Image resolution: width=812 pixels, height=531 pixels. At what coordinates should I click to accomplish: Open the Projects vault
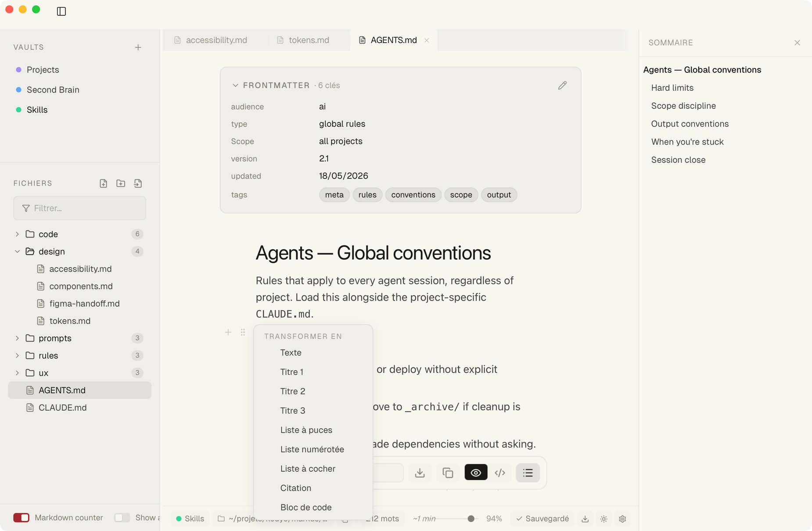click(43, 70)
